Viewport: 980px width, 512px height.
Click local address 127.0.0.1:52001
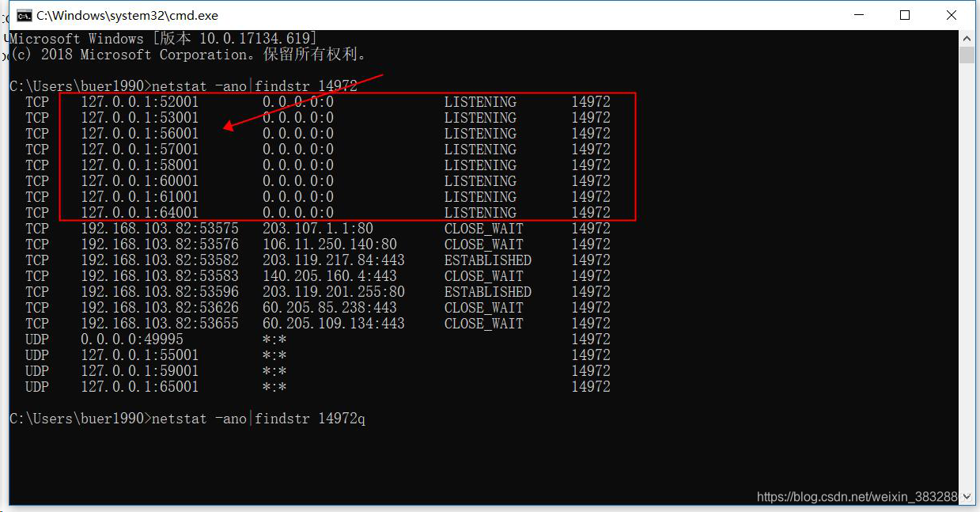(140, 102)
